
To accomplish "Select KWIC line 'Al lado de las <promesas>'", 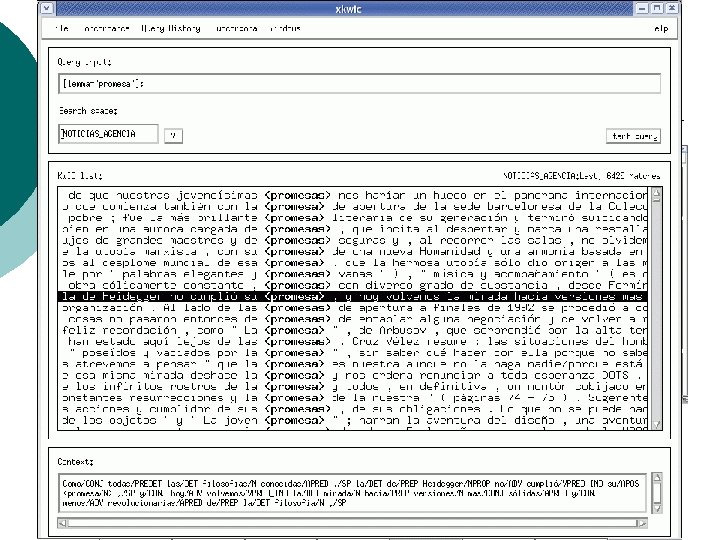I will (x=354, y=308).
